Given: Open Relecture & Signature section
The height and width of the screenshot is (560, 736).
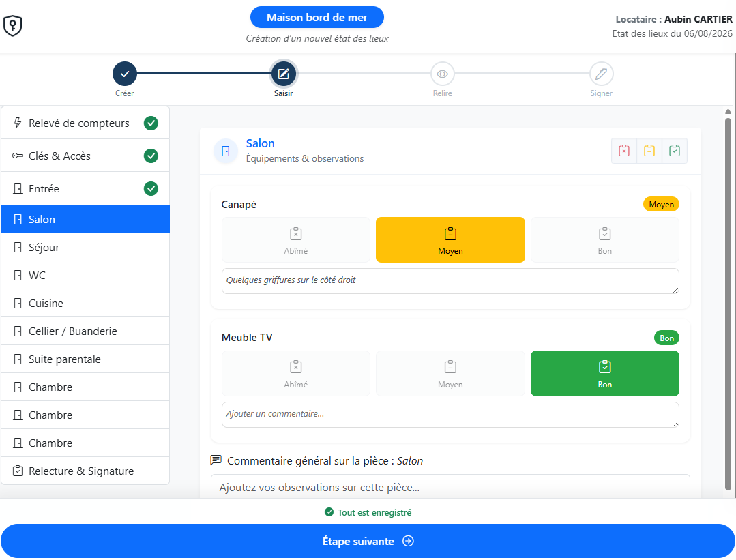Looking at the screenshot, I should tap(85, 471).
